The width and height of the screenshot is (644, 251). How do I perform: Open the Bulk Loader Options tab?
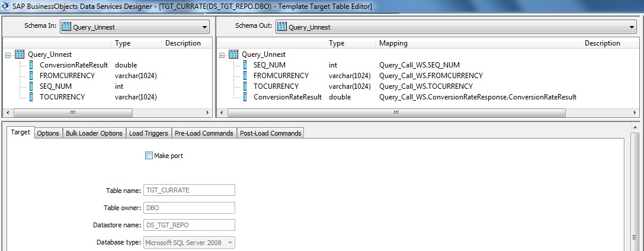click(94, 133)
